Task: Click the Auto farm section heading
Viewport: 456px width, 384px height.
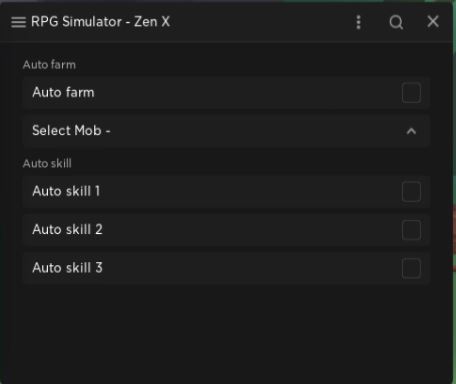Action: (49, 65)
